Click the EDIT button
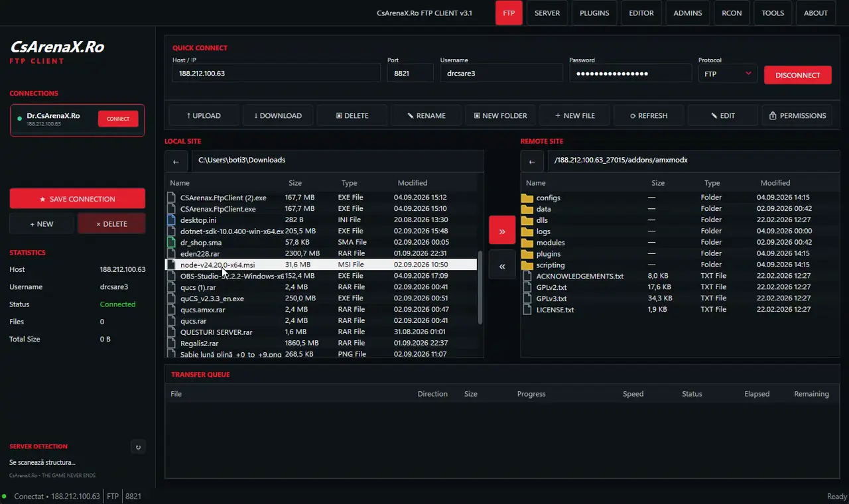The width and height of the screenshot is (849, 504). (723, 115)
